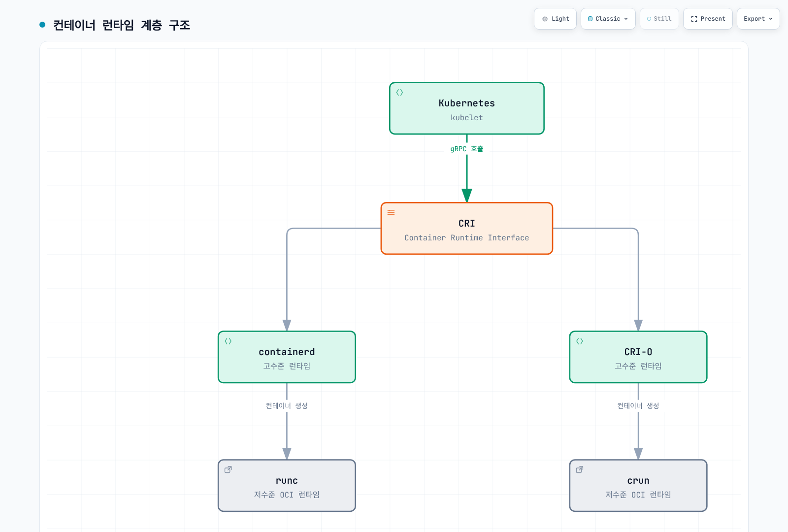
Task: Click the chevron arrow in the Export button
Action: coord(771,19)
